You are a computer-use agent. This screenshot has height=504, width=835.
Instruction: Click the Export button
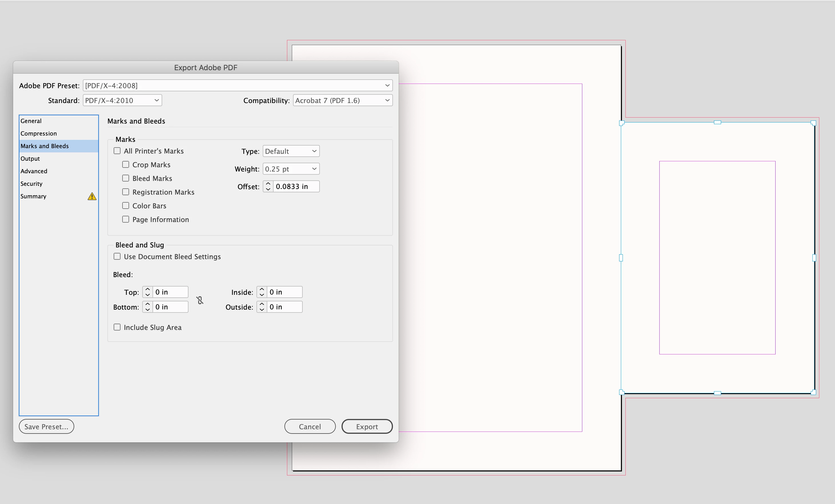[x=367, y=426]
